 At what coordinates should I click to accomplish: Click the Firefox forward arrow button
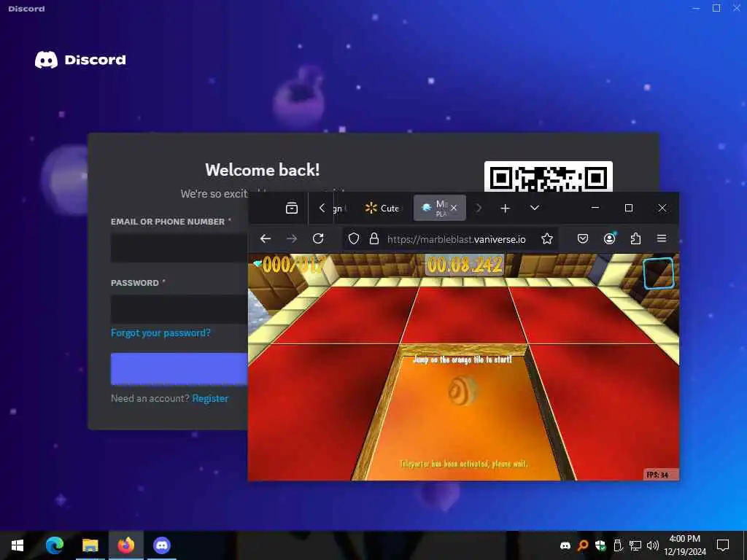point(292,238)
